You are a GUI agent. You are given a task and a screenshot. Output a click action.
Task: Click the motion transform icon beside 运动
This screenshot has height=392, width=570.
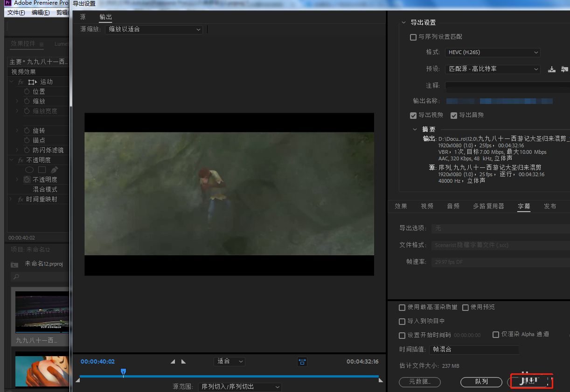(32, 82)
